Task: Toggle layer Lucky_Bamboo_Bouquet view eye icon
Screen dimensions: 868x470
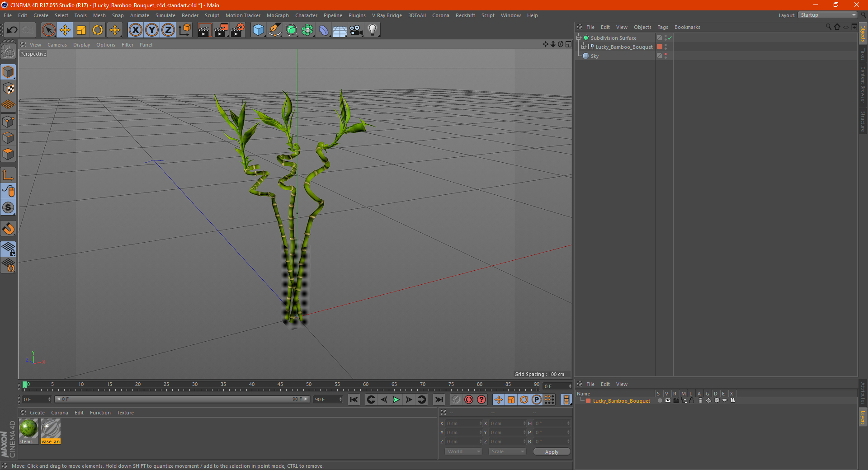Action: [668, 400]
